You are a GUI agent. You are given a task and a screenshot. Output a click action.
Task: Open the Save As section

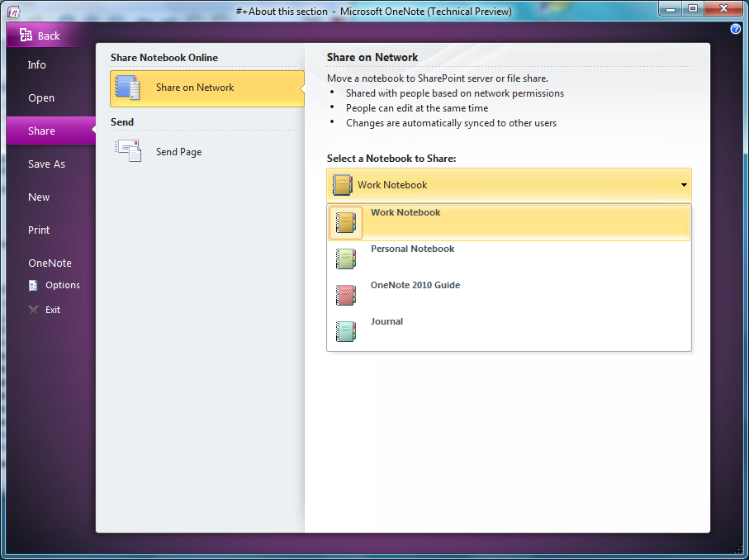click(45, 164)
